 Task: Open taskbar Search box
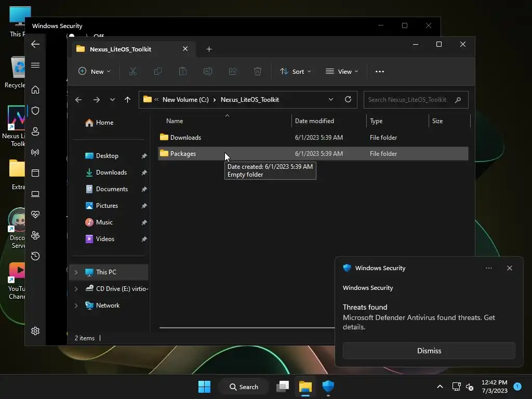tap(244, 387)
